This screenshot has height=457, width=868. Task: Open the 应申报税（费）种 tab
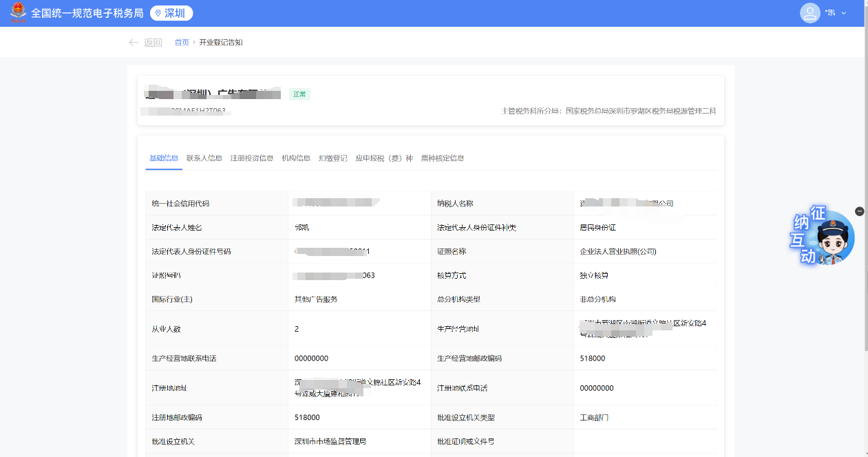384,158
